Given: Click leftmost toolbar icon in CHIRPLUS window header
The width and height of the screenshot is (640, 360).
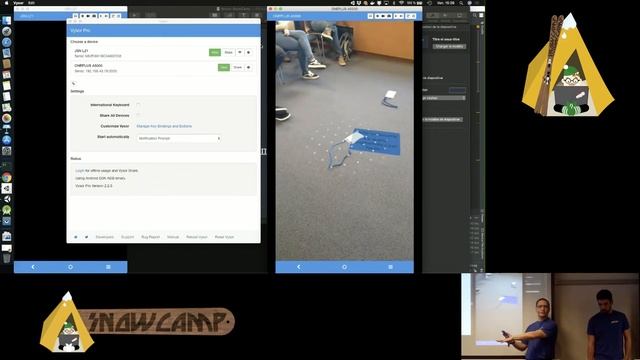Looking at the screenshot, I should [370, 16].
